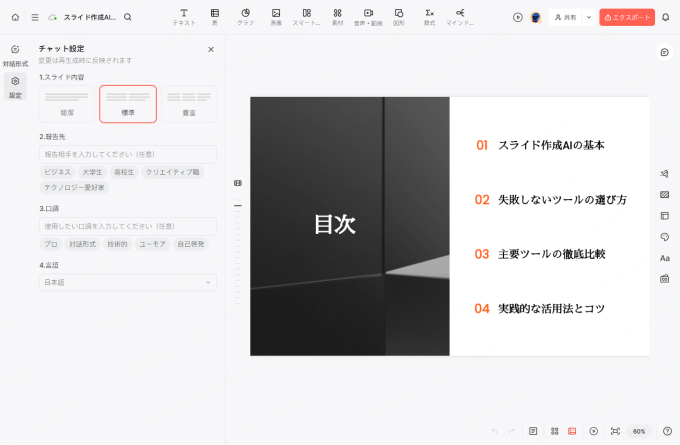This screenshot has width=680, height=445.
Task: Open search with the magnifier icon
Action: pos(128,17)
